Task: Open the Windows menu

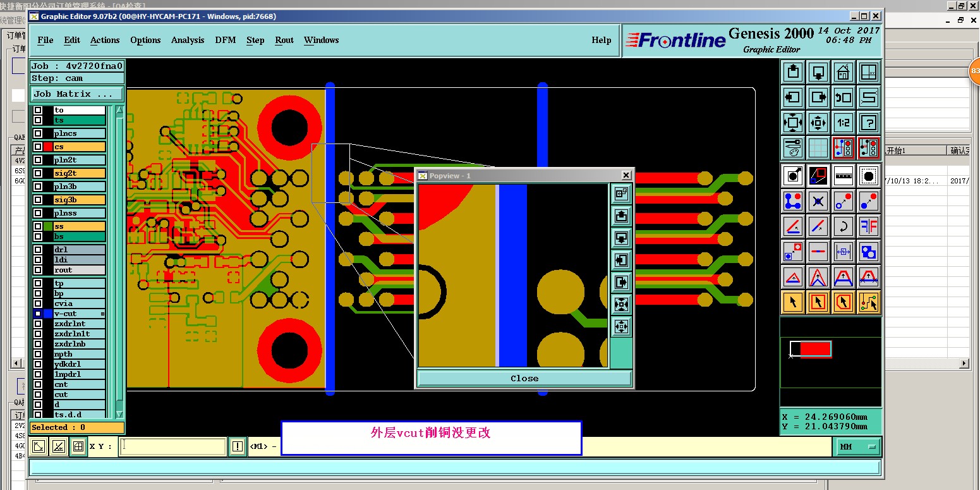Action: point(322,40)
